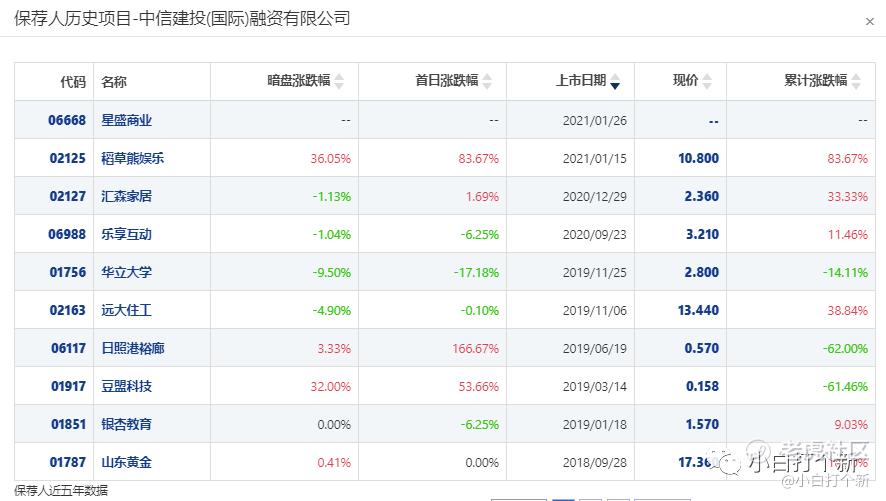Open 华立大学 stock name link
886x501 pixels.
(x=126, y=272)
